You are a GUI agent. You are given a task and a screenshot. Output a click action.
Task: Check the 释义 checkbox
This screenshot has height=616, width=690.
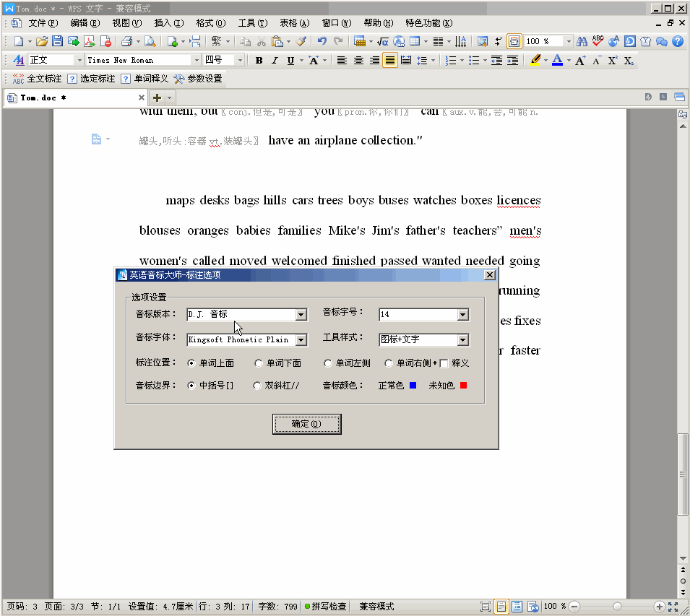444,363
